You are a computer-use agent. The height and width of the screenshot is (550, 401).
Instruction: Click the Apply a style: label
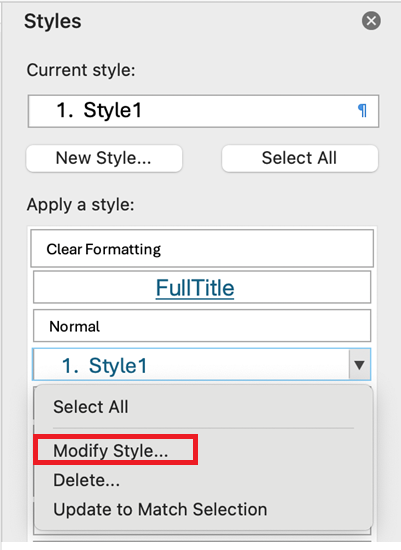click(x=81, y=204)
